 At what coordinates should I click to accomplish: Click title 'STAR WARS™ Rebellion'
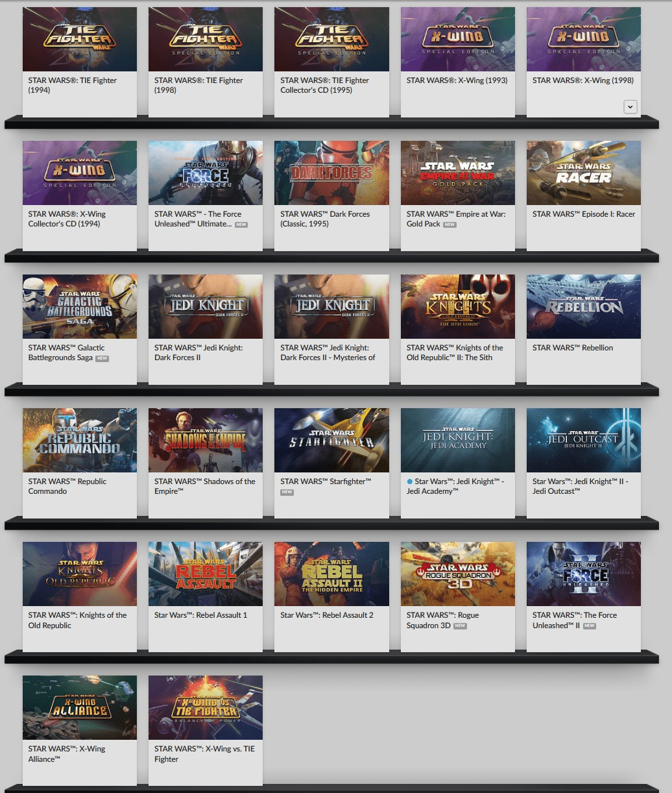coord(573,348)
